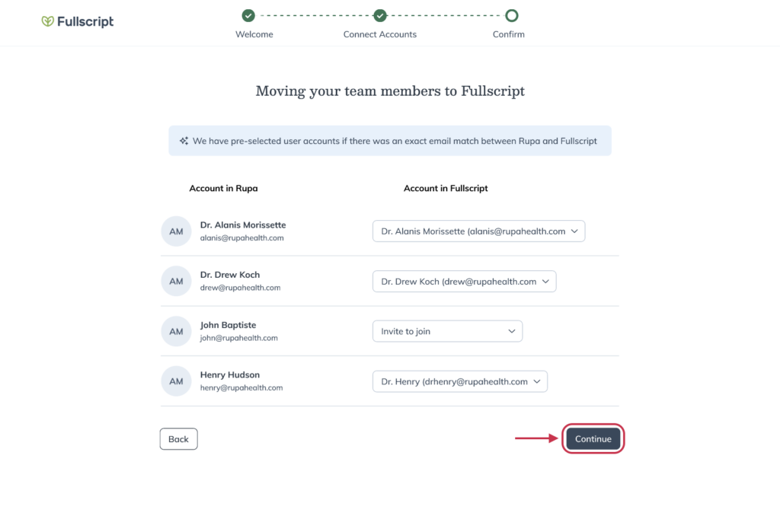Click the John Baptiste name text
Viewport: 780px width, 532px height.
(x=228, y=325)
